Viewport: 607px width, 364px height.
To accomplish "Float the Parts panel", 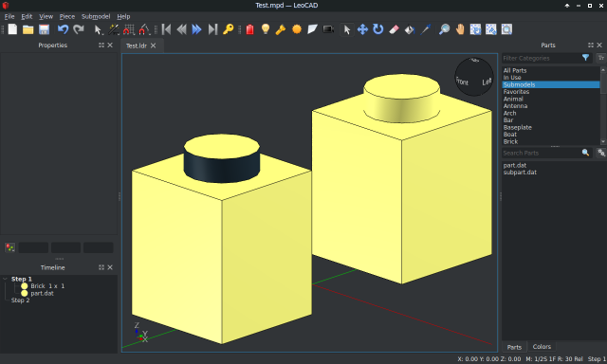I will coord(591,45).
